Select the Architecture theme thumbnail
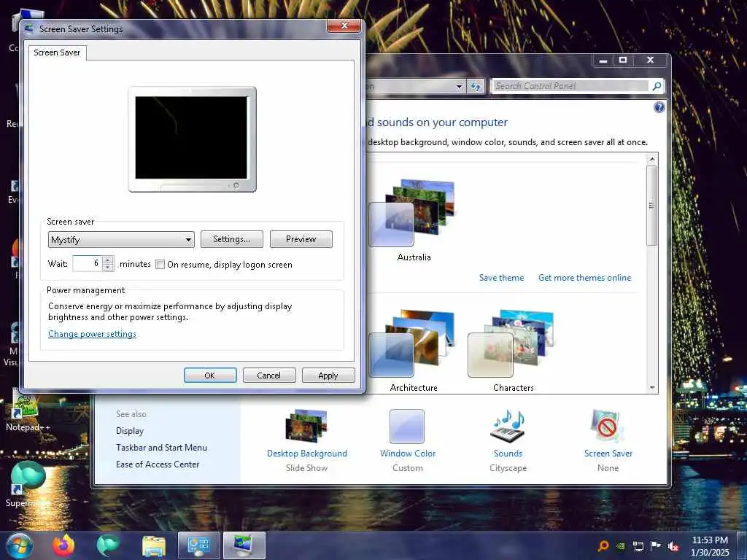747x560 pixels. (413, 343)
